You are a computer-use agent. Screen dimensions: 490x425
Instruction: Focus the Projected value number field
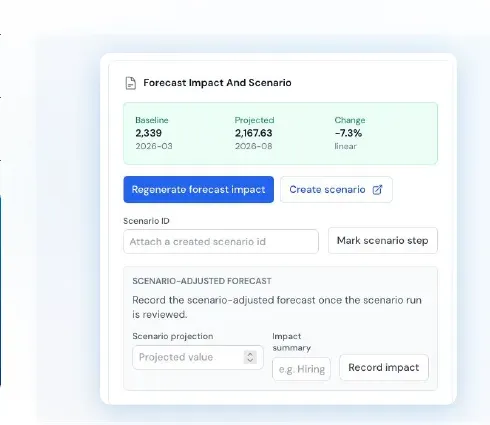198,357
